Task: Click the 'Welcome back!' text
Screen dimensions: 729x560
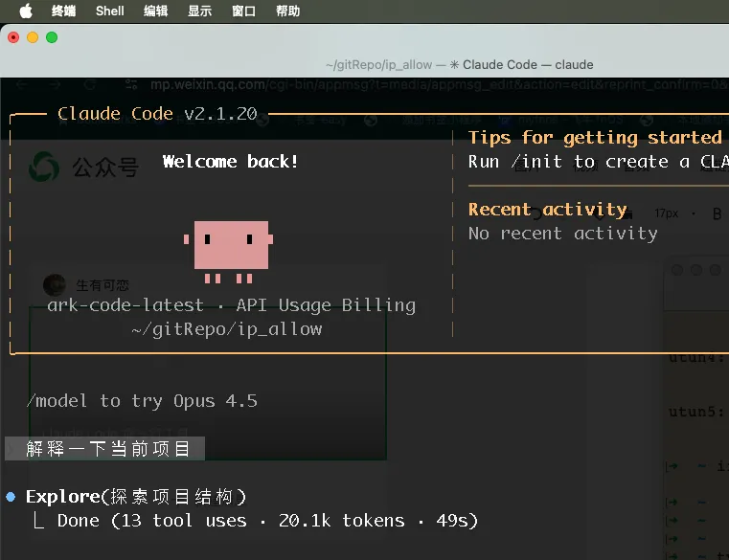Action: 230,161
